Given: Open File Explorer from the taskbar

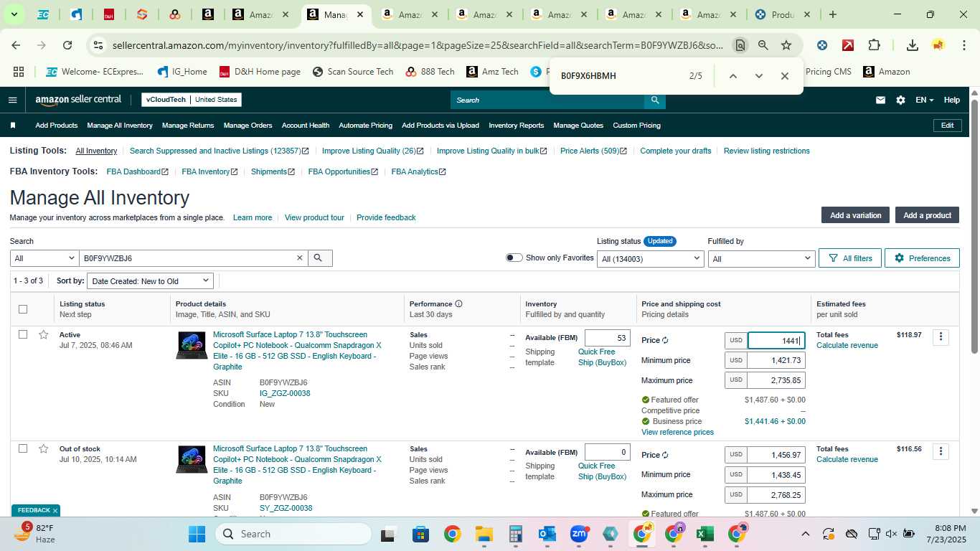Looking at the screenshot, I should pos(484,534).
